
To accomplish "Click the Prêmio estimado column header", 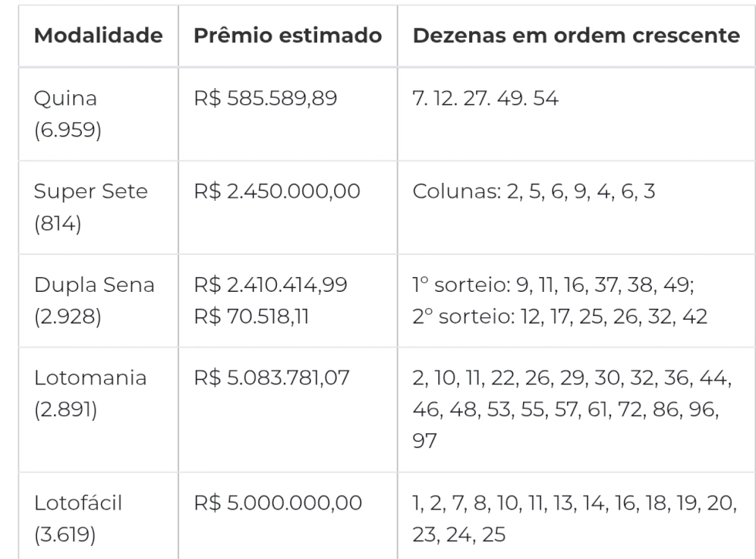I will point(288,36).
